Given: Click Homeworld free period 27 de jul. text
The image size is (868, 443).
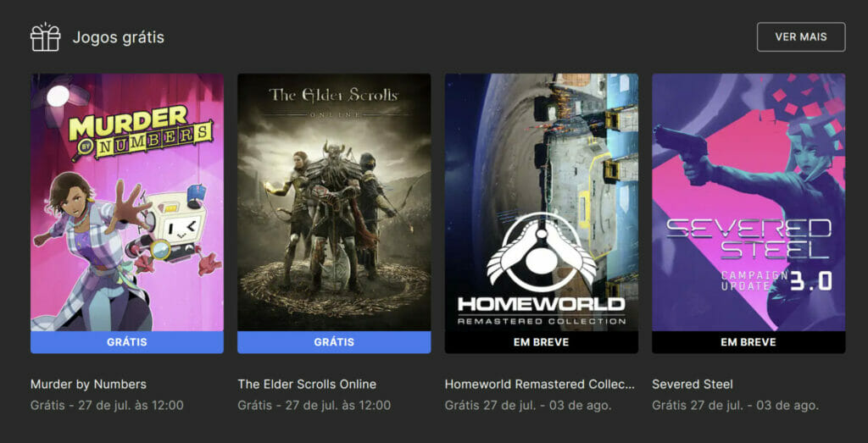Looking at the screenshot, I should click(528, 406).
